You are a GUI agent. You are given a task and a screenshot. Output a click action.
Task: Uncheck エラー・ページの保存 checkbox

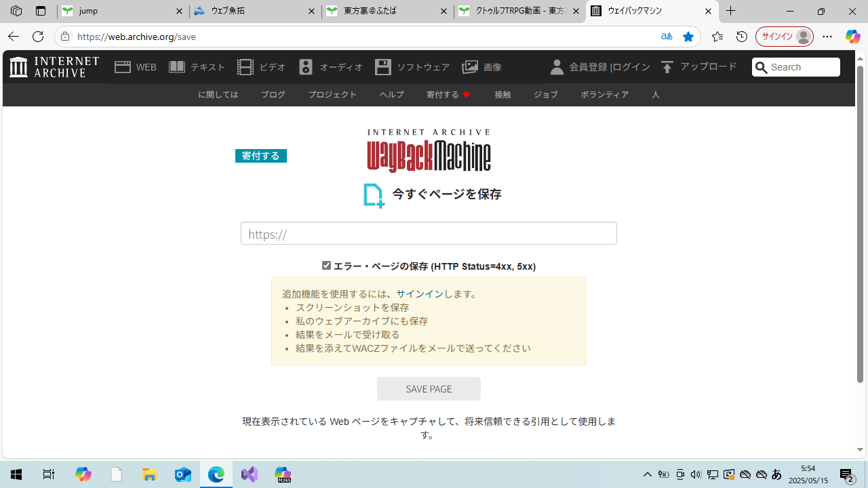(326, 266)
